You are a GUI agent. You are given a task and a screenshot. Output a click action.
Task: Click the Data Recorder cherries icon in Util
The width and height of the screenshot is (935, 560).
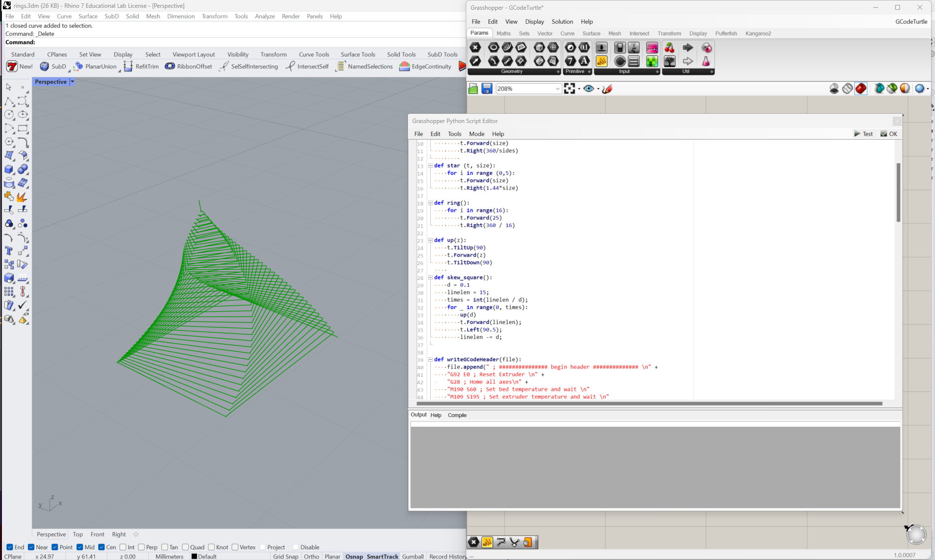coord(670,48)
